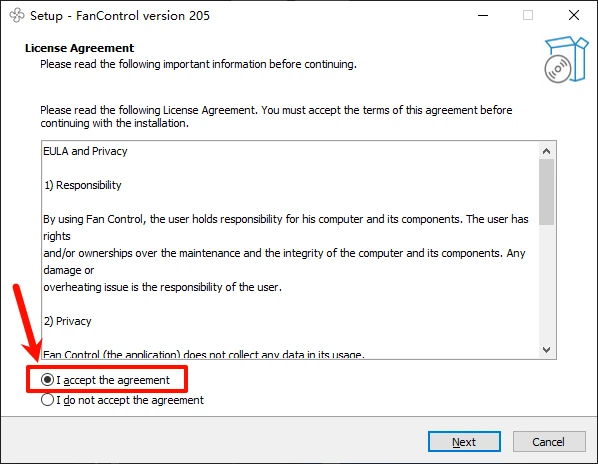Click the 'Setup - FanControl version 205' title bar
Image resolution: width=598 pixels, height=464 pixels.
(x=120, y=16)
